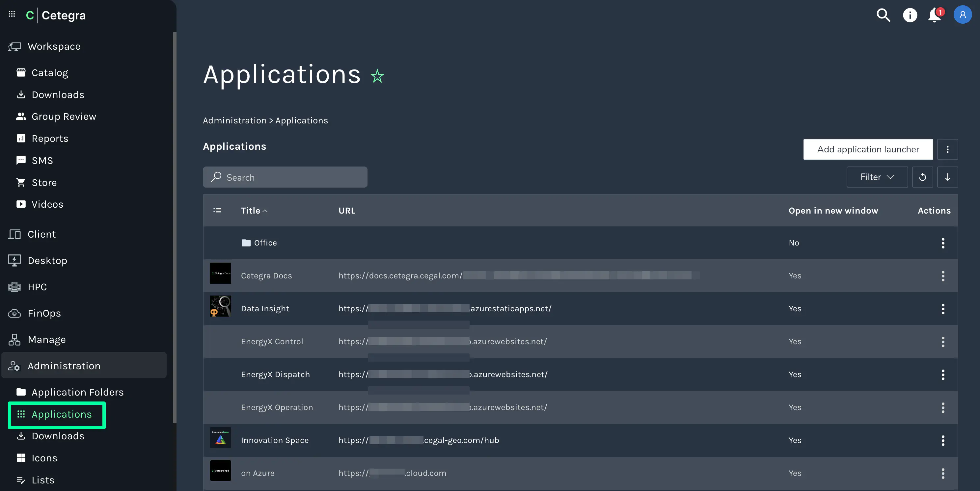The width and height of the screenshot is (980, 491).
Task: Click the Cetegra Docs title
Action: 266,276
